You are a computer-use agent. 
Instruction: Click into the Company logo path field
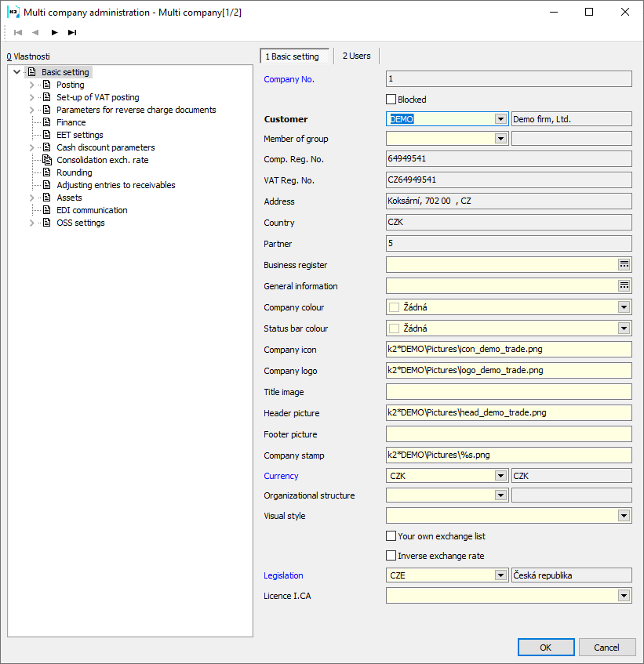(x=508, y=371)
